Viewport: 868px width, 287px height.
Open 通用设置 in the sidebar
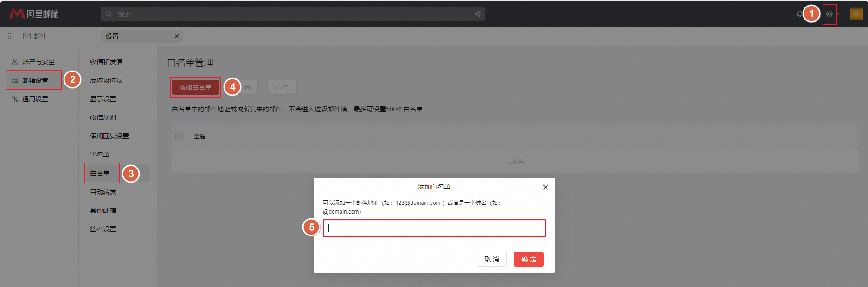click(35, 99)
